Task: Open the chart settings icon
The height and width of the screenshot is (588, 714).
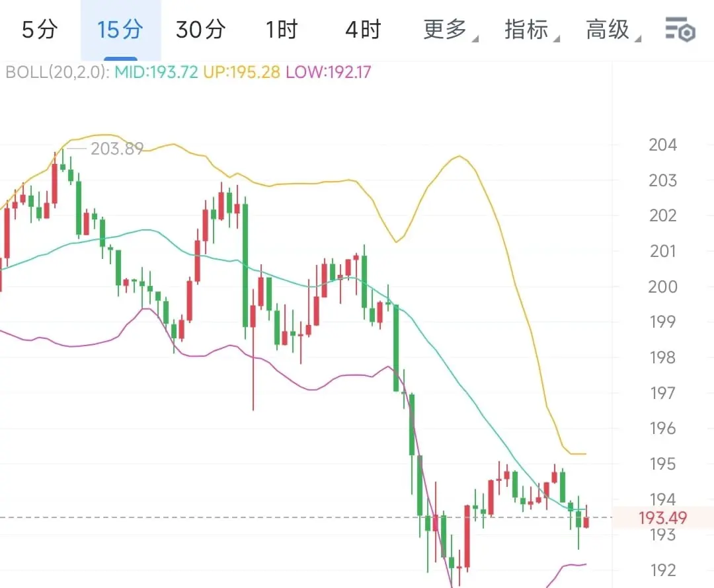Action: [x=680, y=30]
